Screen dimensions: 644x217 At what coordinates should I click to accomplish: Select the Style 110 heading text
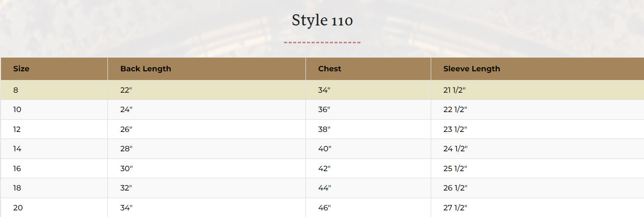pos(322,20)
